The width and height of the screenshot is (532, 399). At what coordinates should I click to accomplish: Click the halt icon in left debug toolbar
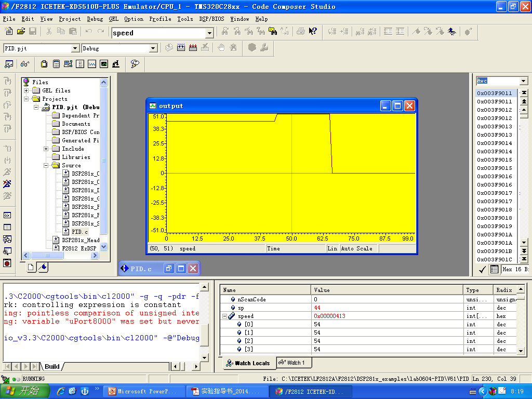pos(7,184)
